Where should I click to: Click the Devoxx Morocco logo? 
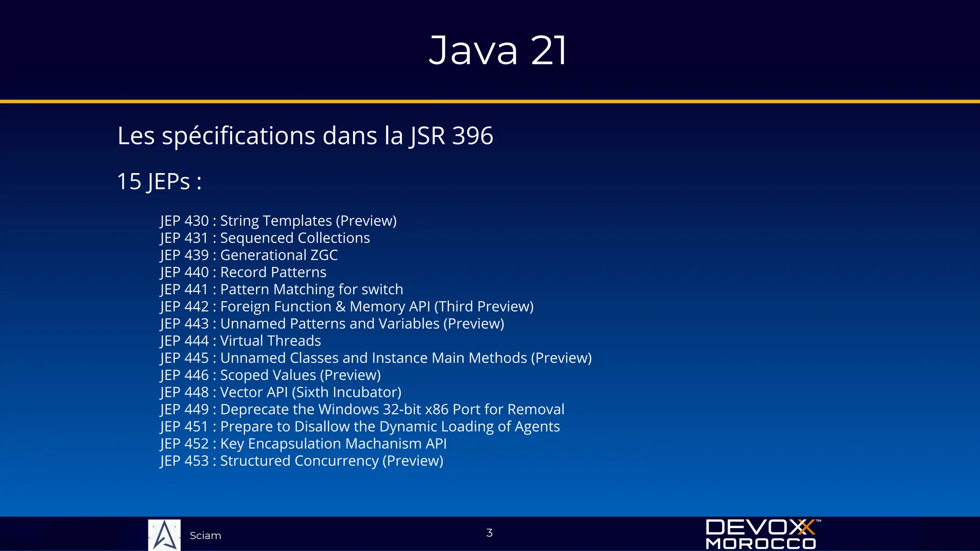pos(763,534)
